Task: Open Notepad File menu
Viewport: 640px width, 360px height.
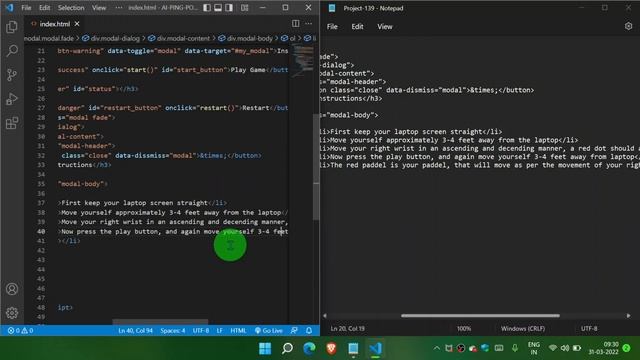Action: point(332,27)
